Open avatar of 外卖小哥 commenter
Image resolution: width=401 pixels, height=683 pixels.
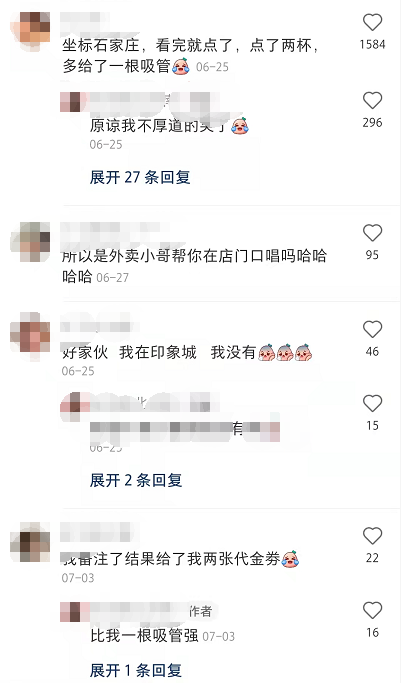pos(30,242)
